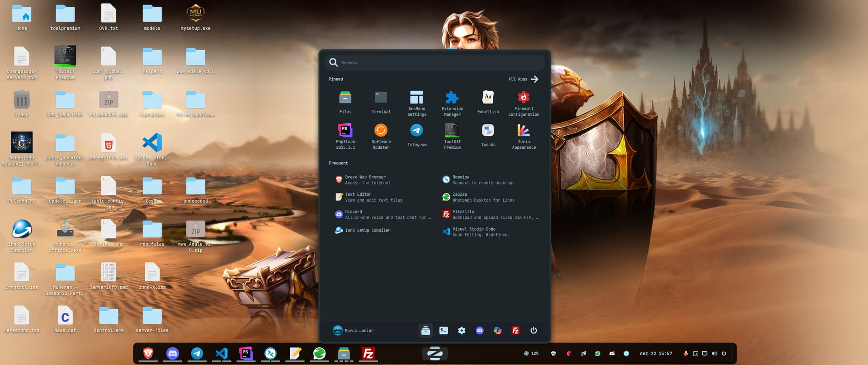868x365 pixels.
Task: Open Zorin Appearance
Action: (524, 135)
